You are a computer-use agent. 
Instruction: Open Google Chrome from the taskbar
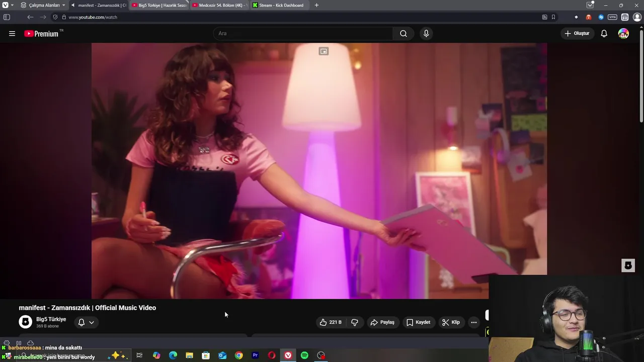click(238, 355)
